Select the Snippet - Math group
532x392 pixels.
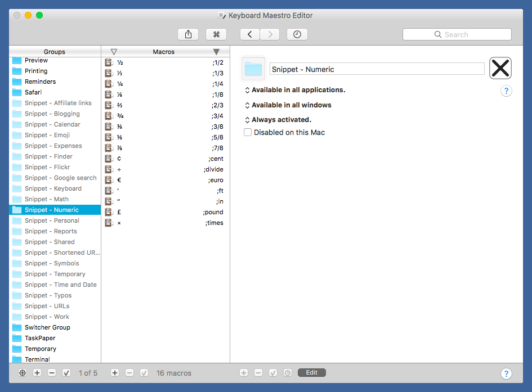point(54,199)
